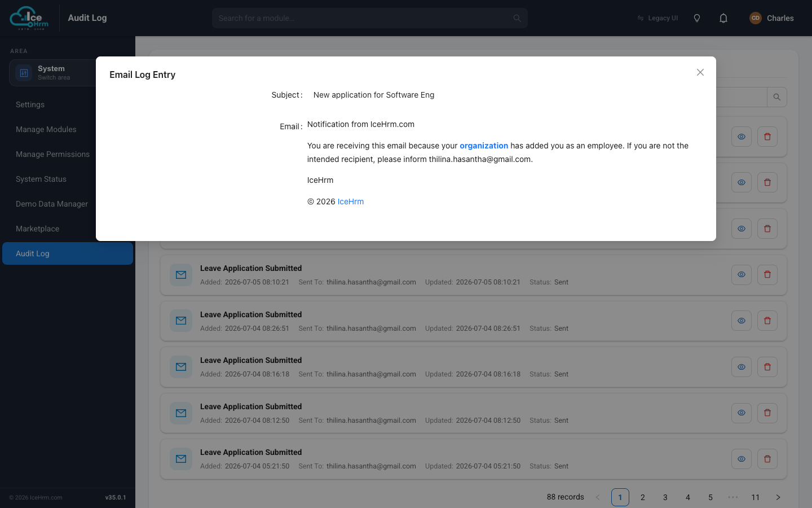Follow the IceHrm copyright link in the email

[351, 202]
